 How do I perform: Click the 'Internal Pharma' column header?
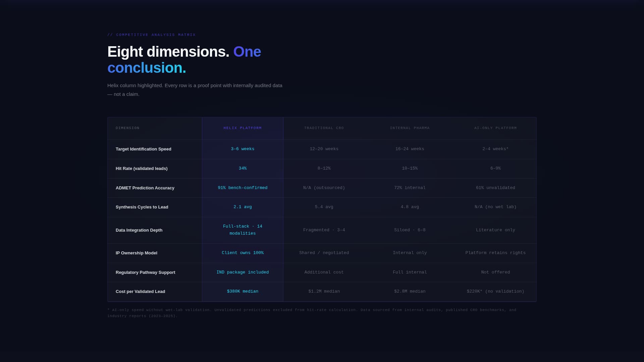410,128
